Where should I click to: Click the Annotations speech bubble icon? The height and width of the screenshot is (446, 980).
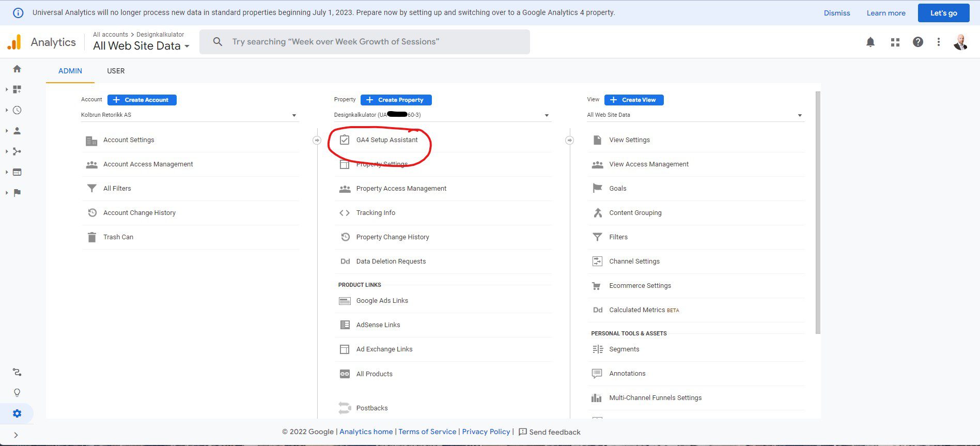pyautogui.click(x=597, y=373)
